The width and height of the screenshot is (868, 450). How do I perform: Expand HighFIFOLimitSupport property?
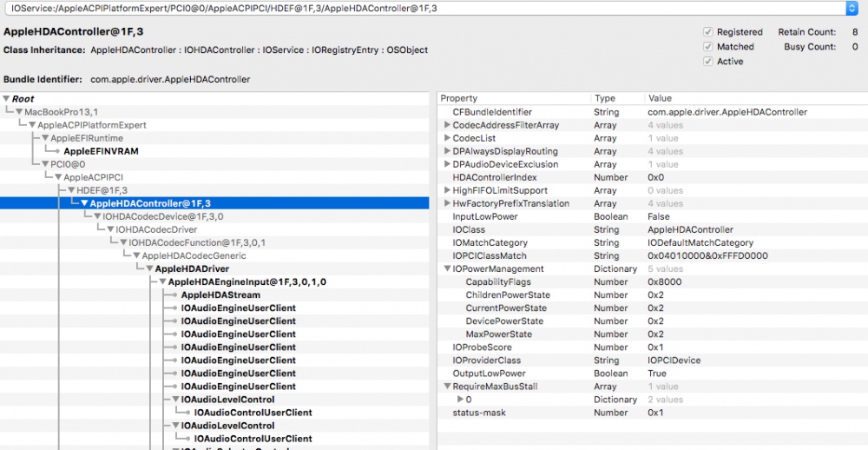(x=447, y=190)
